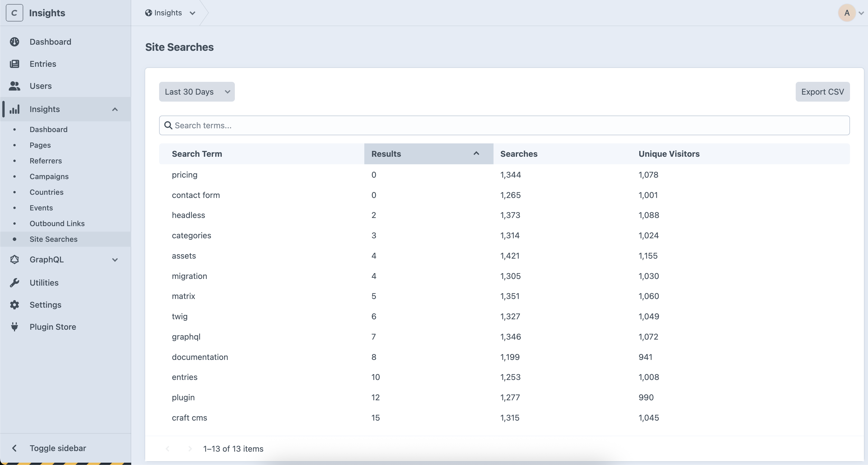This screenshot has width=868, height=465.
Task: Click the Dashboard gauge icon in sidebar
Action: pyautogui.click(x=15, y=42)
